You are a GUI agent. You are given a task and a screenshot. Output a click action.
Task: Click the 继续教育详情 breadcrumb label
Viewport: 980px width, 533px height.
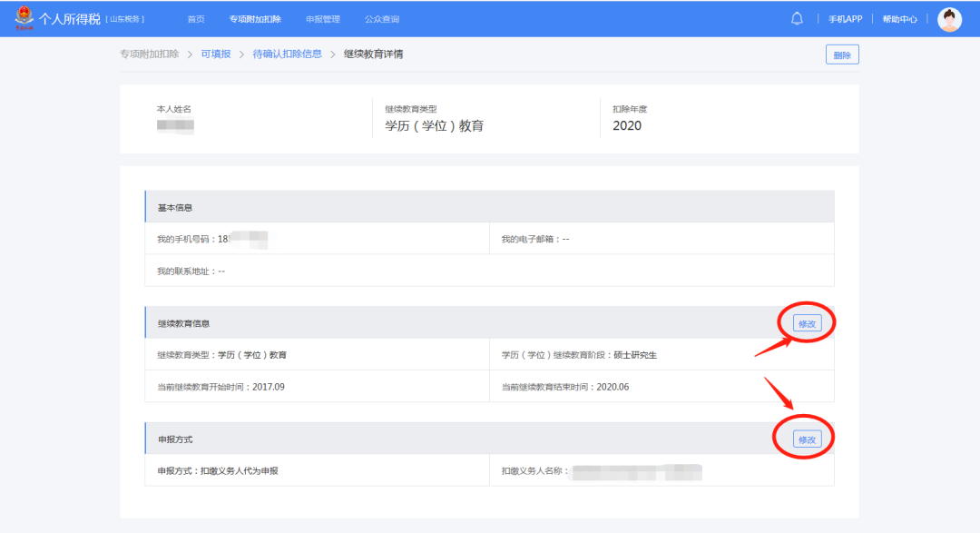(372, 54)
